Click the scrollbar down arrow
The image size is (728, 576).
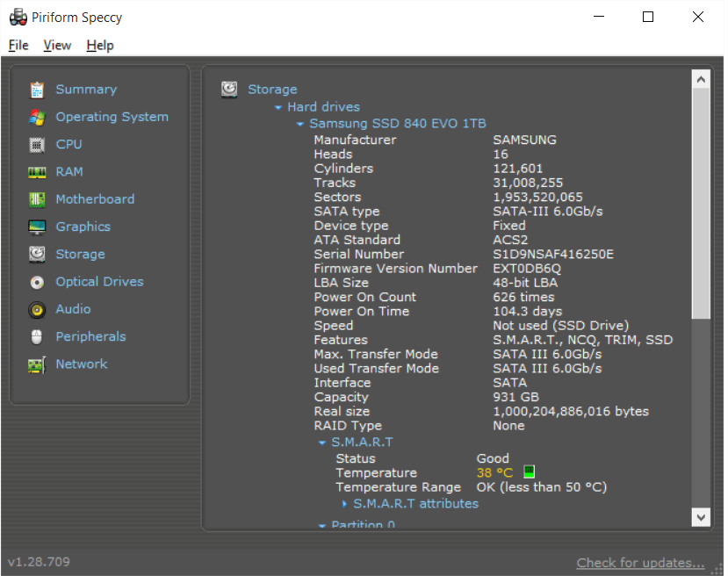[701, 519]
